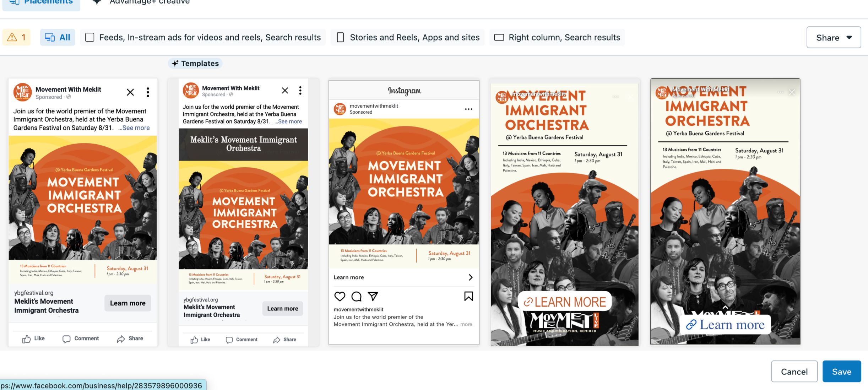868x390 pixels.
Task: Click the Cancel button
Action: coord(794,372)
